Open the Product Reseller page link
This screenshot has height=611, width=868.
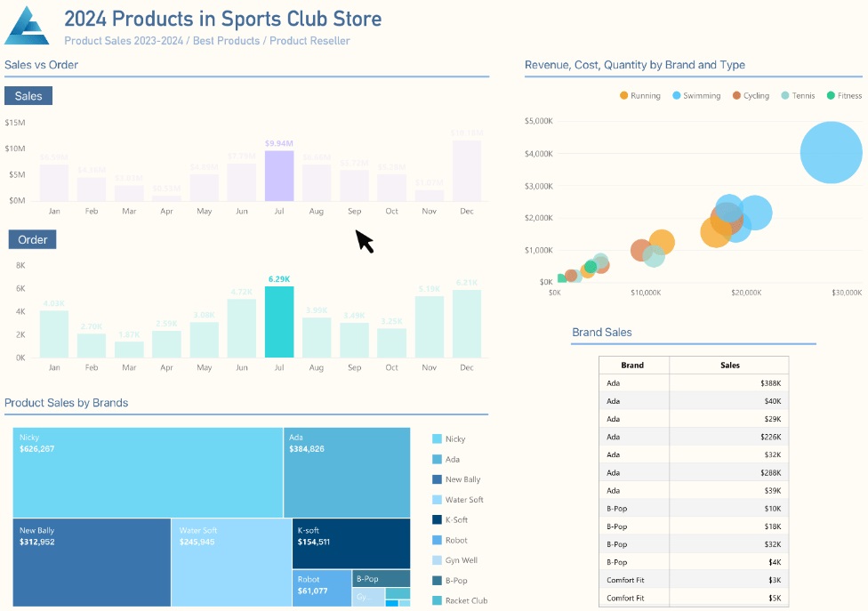[x=309, y=41]
